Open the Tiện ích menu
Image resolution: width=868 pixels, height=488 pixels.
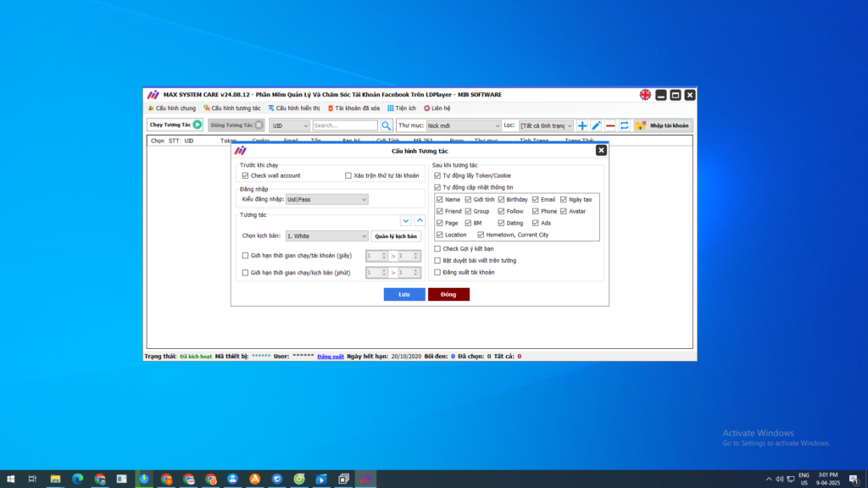coord(402,108)
